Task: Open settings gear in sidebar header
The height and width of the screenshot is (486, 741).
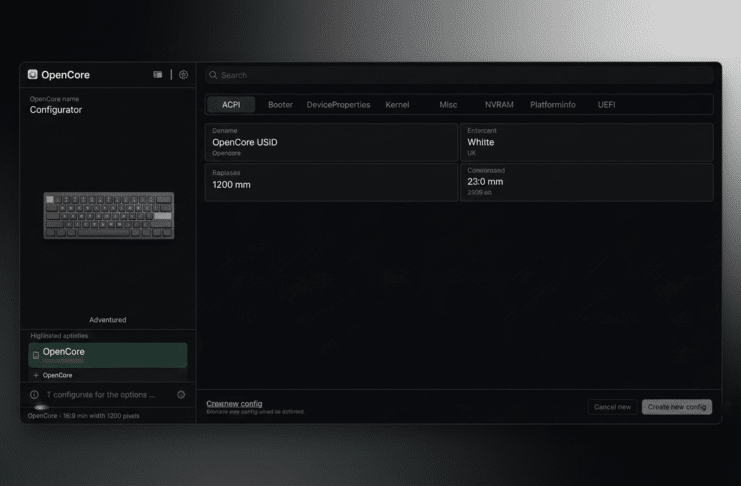Action: [x=183, y=75]
